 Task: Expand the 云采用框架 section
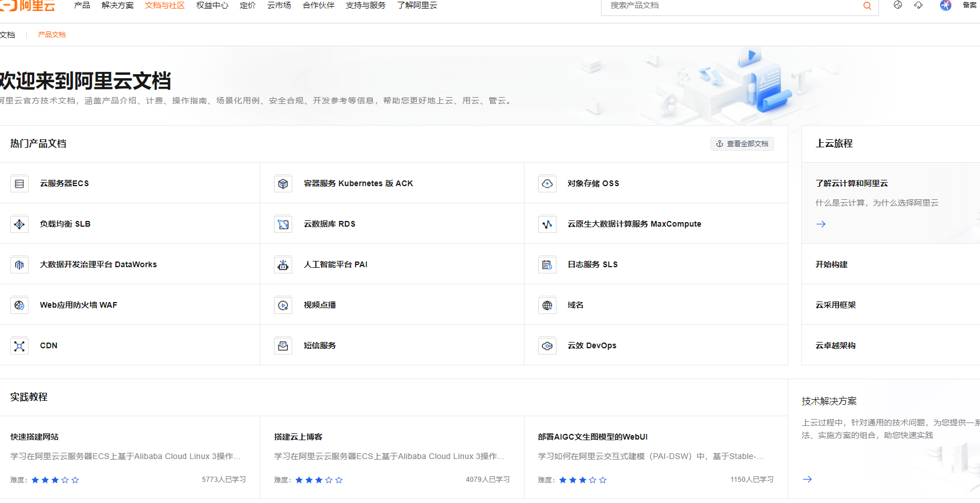point(836,305)
